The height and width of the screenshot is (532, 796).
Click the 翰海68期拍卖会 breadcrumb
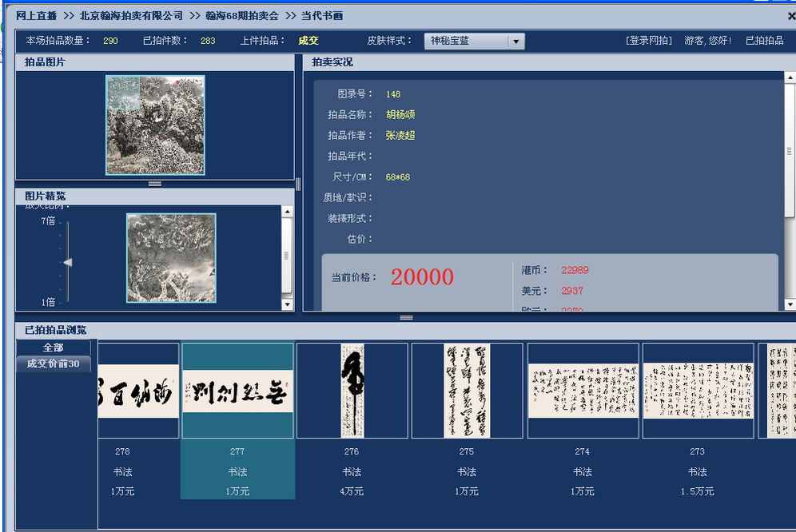[241, 16]
